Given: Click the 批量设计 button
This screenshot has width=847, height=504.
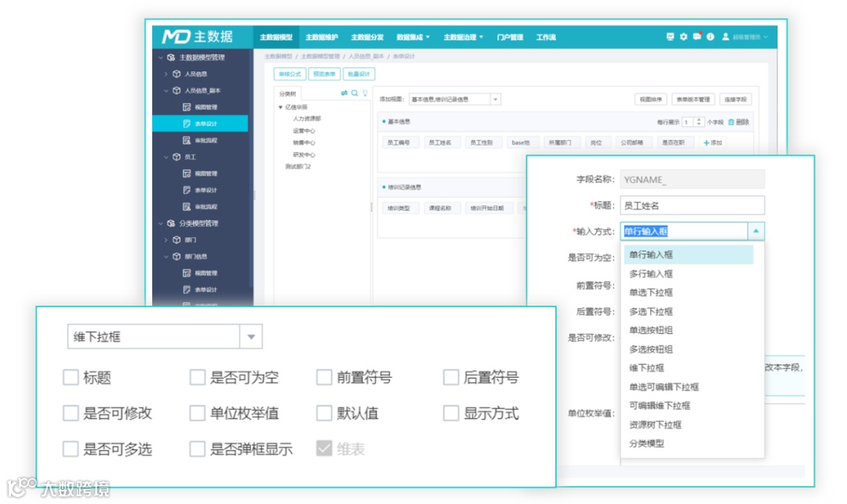Looking at the screenshot, I should 358,74.
